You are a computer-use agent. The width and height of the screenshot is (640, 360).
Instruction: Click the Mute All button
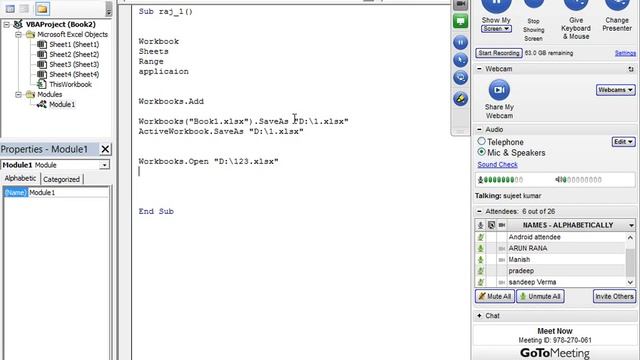click(x=494, y=296)
